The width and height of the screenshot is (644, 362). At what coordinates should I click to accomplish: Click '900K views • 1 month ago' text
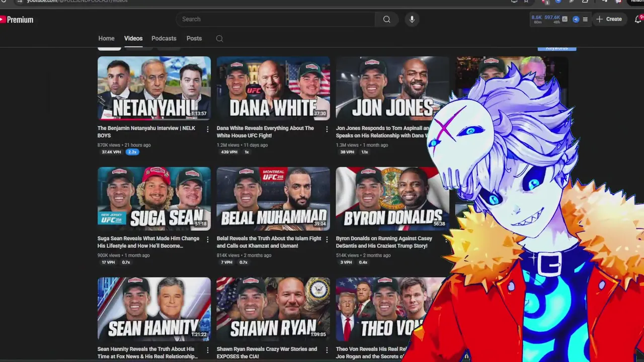click(123, 255)
